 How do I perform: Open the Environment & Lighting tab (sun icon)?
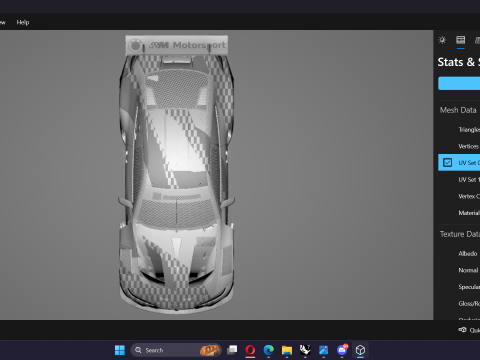tap(442, 40)
